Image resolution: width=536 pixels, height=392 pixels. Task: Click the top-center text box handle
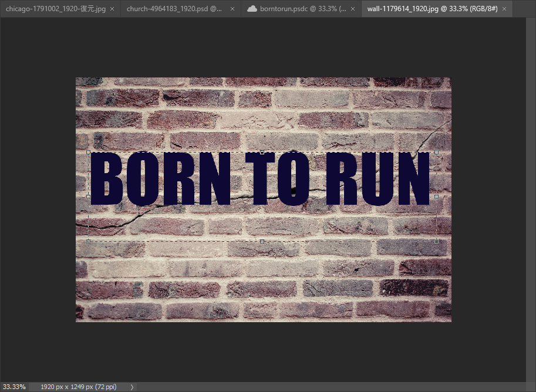[262, 153]
